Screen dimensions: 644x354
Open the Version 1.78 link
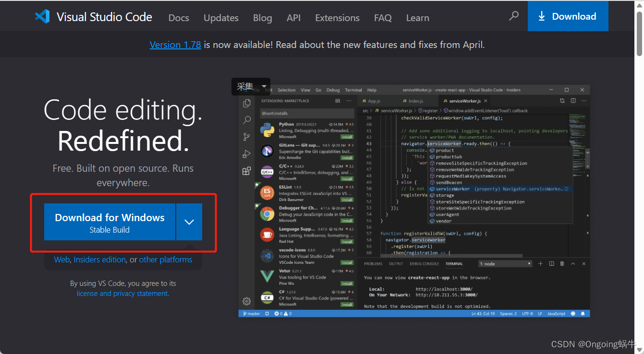(175, 45)
